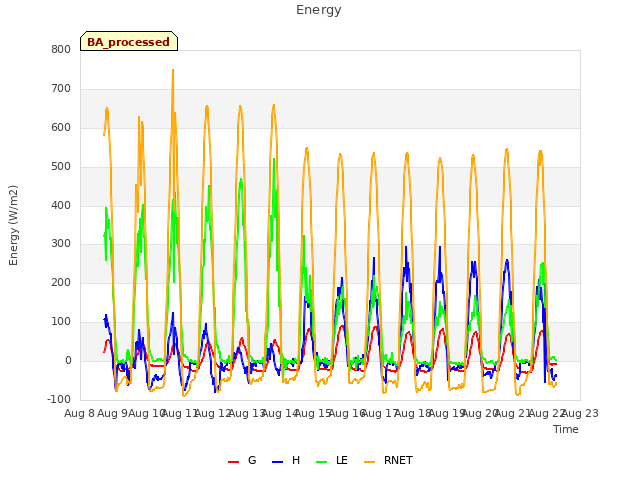Click the green LE legend line swatch

pyautogui.click(x=322, y=462)
